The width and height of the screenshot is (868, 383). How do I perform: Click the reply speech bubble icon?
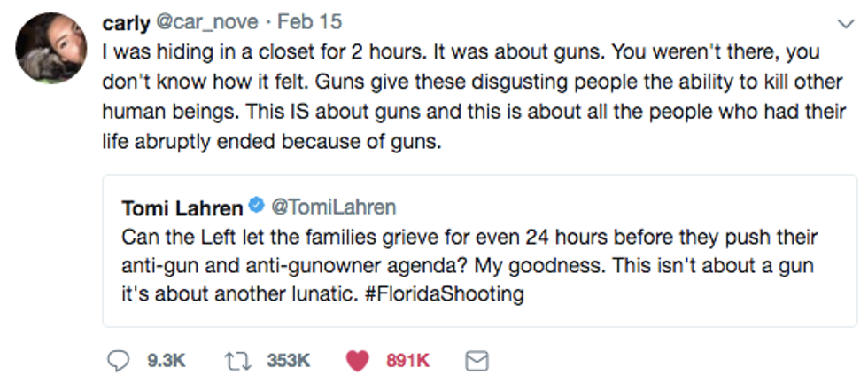tap(119, 361)
